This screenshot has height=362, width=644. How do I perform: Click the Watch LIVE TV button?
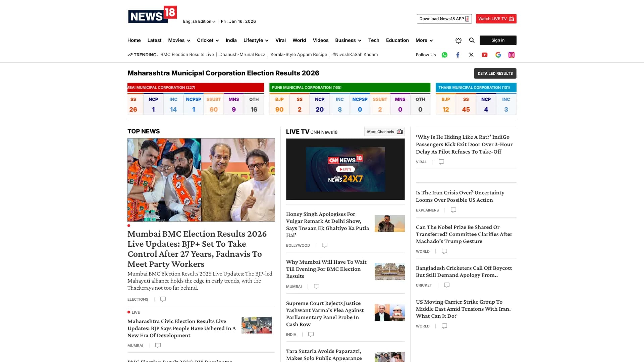pos(496,19)
